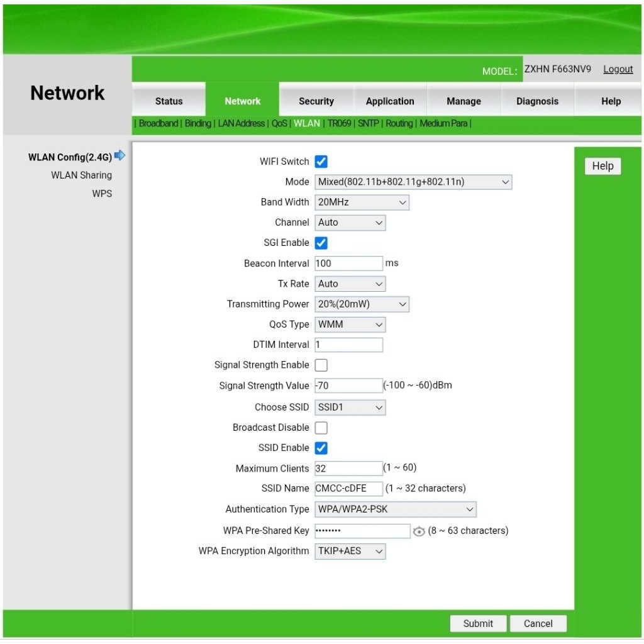Viewport: 644px width, 644px height.
Task: Click the green Help button
Action: click(x=602, y=166)
